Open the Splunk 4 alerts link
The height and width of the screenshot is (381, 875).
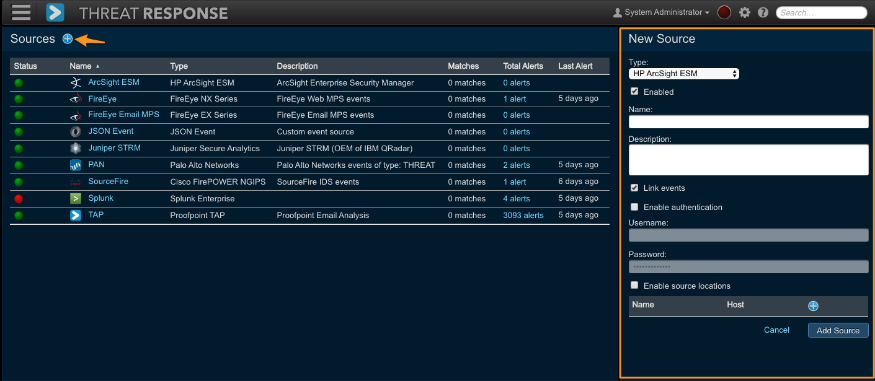516,199
